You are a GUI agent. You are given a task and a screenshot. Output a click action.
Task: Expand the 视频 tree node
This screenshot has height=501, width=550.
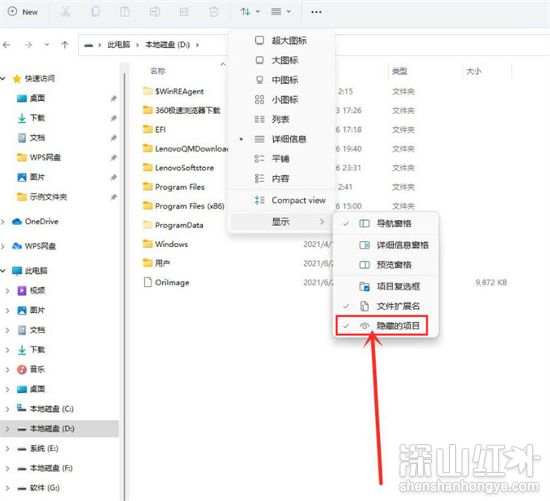[x=7, y=290]
